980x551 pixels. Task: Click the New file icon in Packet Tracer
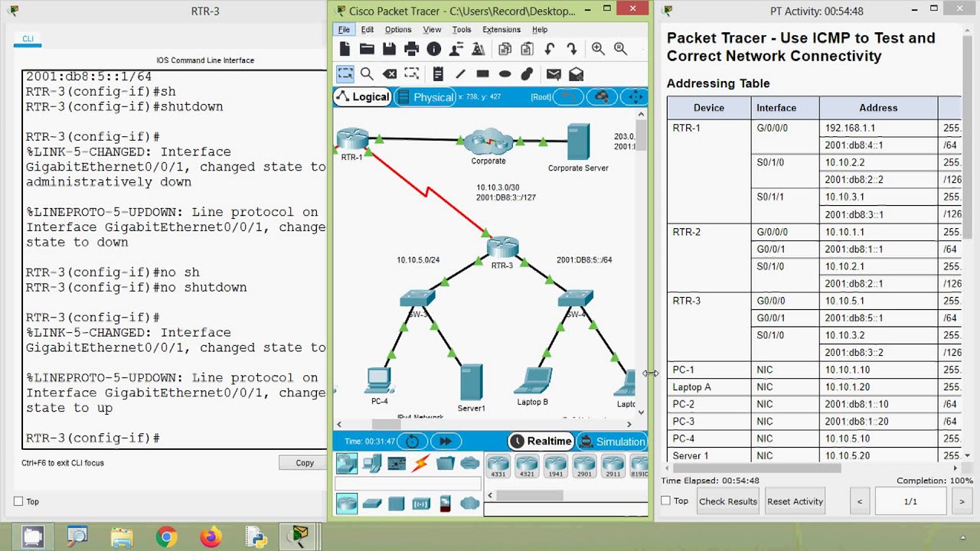(345, 49)
